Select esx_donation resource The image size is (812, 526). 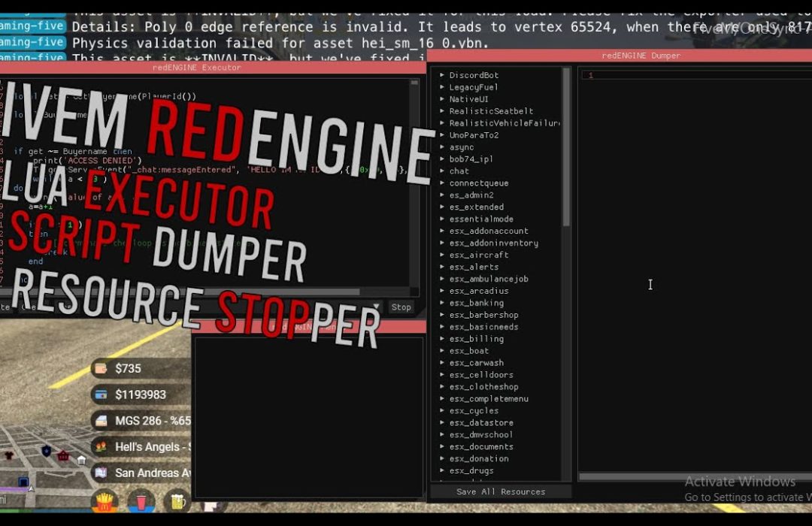(479, 458)
